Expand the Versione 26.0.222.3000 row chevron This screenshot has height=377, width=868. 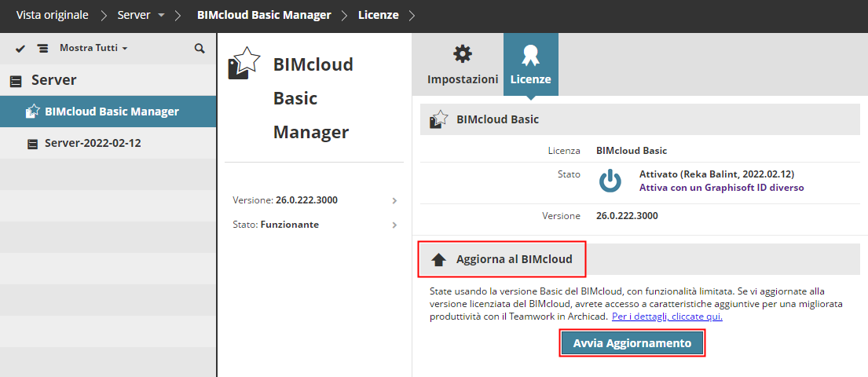(394, 200)
